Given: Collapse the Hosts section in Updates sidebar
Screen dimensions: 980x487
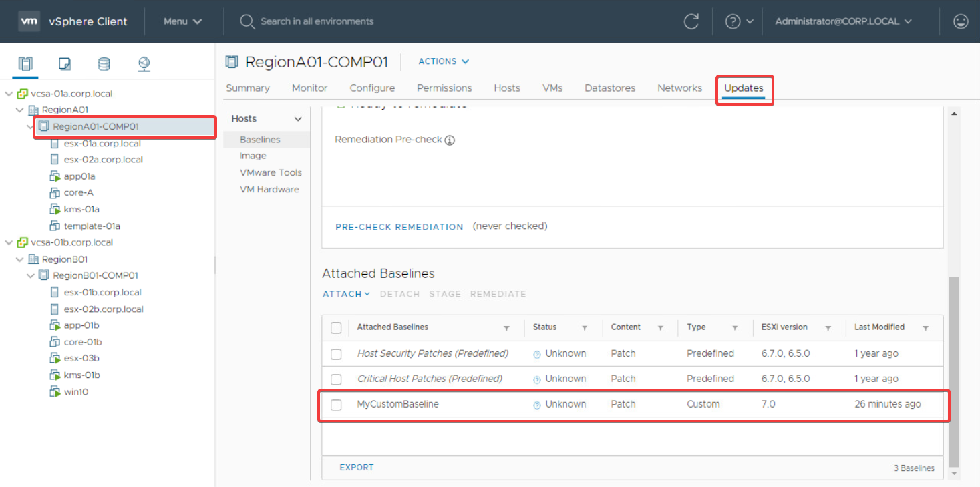Looking at the screenshot, I should [x=298, y=119].
